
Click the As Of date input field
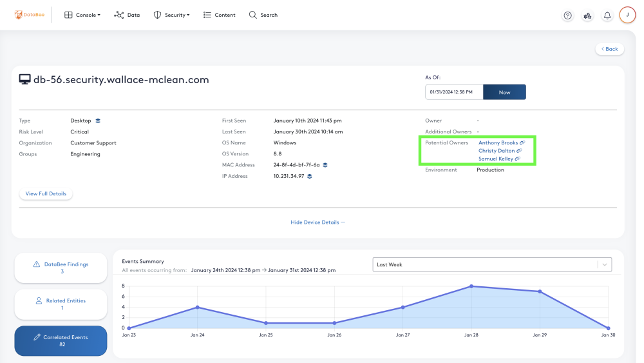(x=454, y=92)
